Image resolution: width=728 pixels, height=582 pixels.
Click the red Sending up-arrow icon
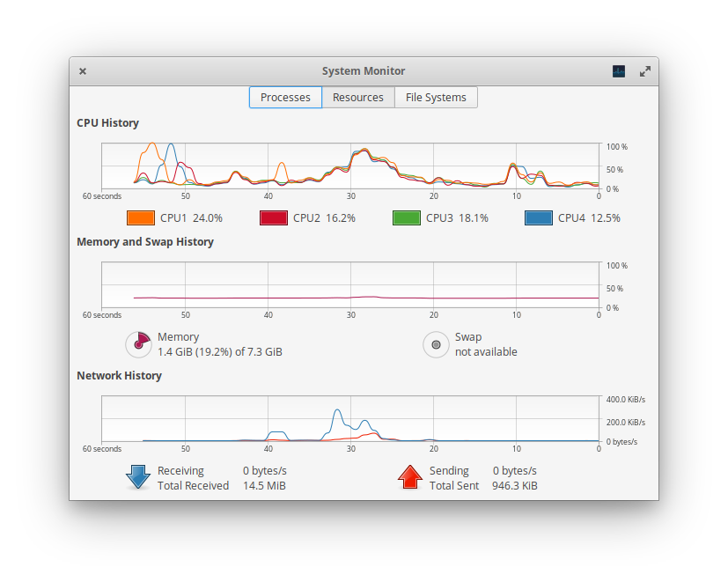pyautogui.click(x=410, y=477)
